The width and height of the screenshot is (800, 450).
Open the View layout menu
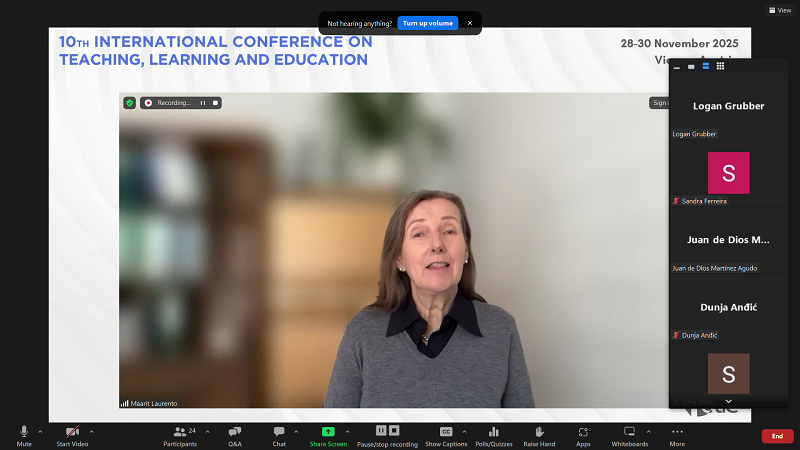click(x=779, y=10)
